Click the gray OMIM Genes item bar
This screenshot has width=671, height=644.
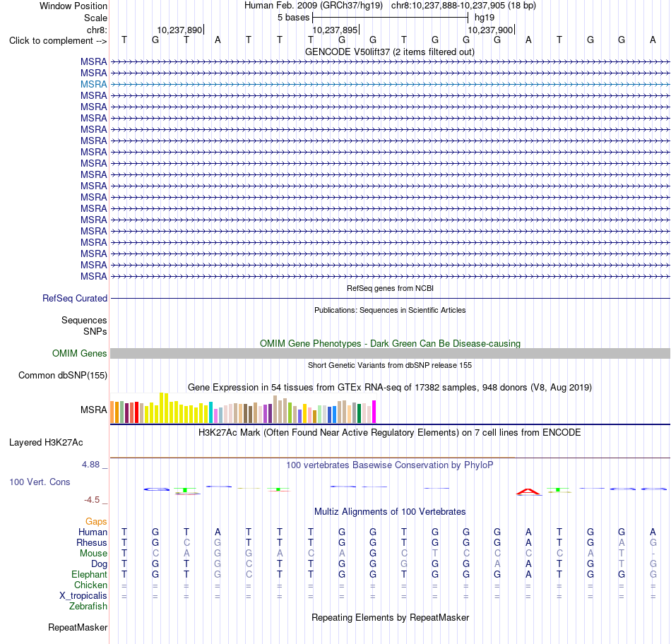point(390,354)
